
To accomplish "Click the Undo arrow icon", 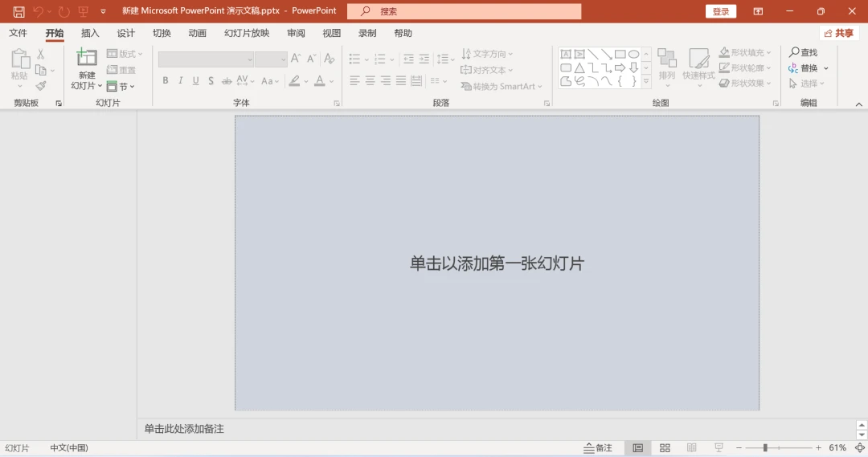I will pyautogui.click(x=38, y=11).
